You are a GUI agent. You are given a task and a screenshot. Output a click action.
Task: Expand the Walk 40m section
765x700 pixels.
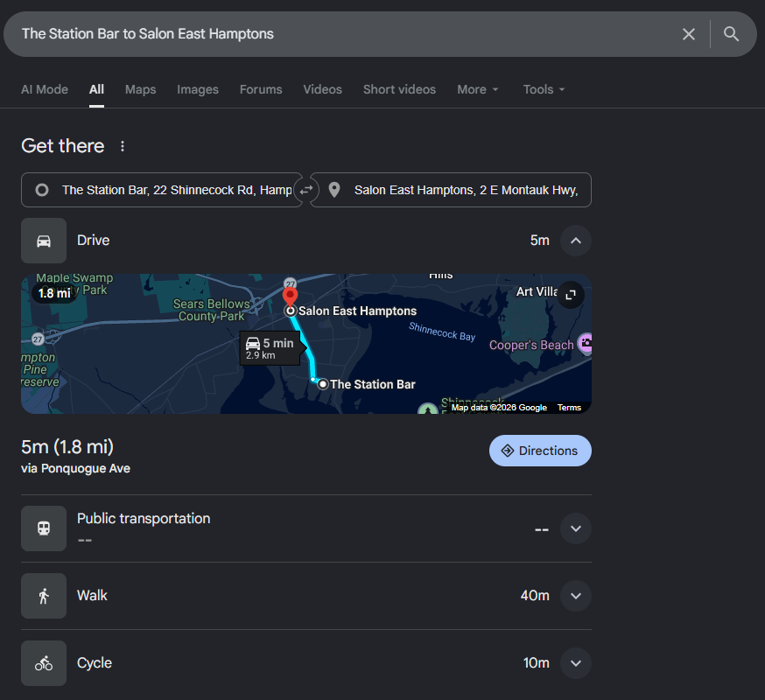pos(576,596)
